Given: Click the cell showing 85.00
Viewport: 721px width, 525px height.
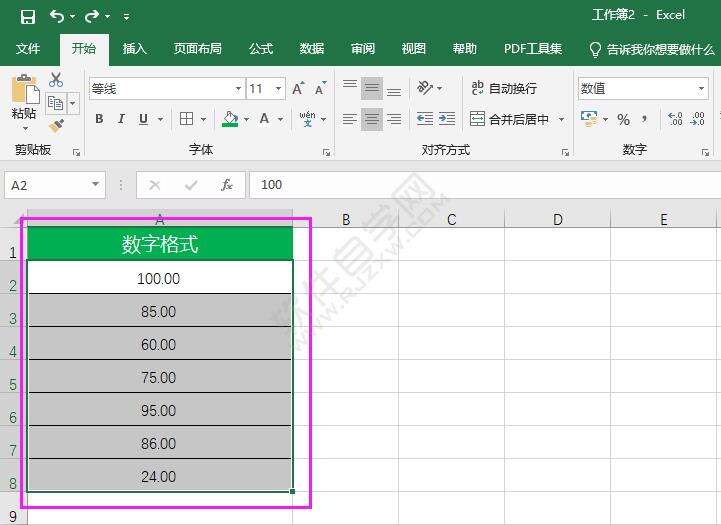Looking at the screenshot, I should (x=160, y=311).
